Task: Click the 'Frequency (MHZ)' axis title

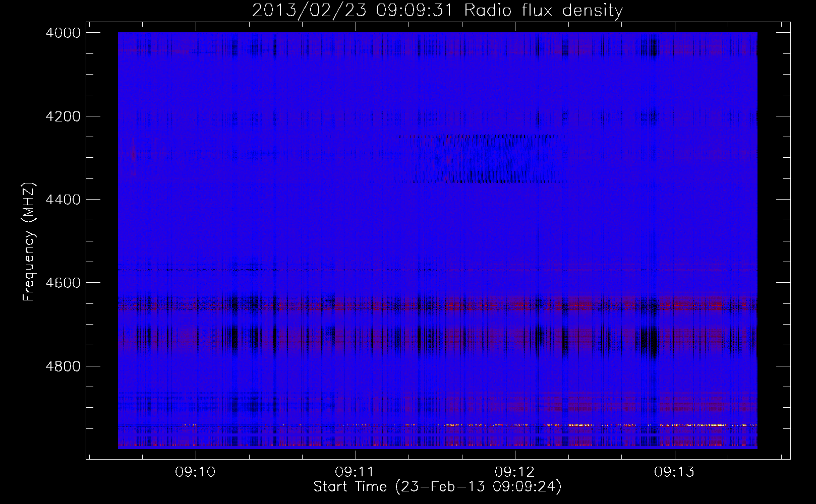Action: (29, 242)
